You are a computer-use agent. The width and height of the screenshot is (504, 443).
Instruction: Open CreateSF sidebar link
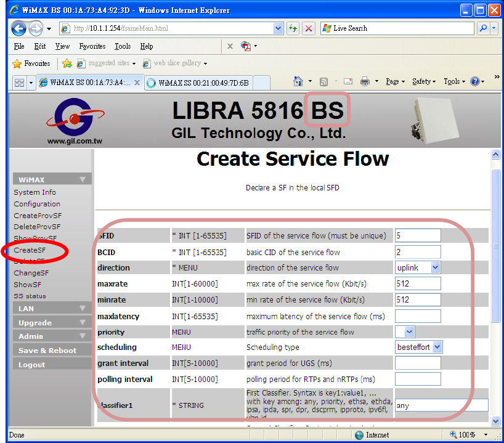coord(30,250)
